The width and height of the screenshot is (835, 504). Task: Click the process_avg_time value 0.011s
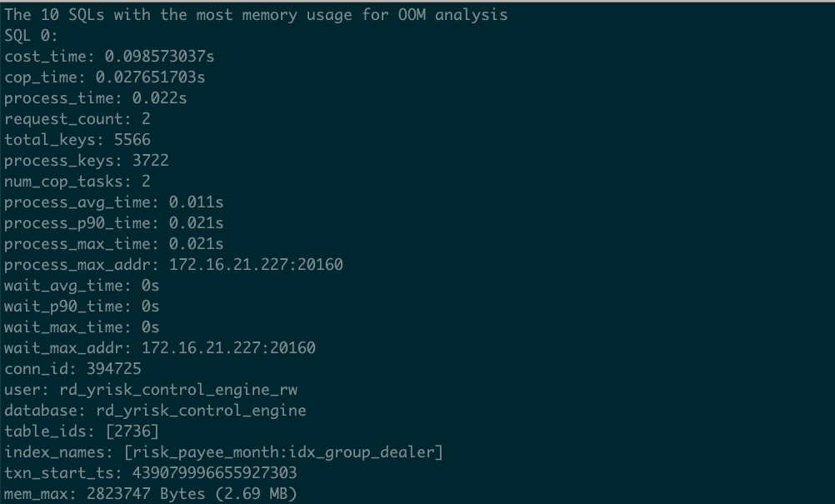click(x=196, y=202)
